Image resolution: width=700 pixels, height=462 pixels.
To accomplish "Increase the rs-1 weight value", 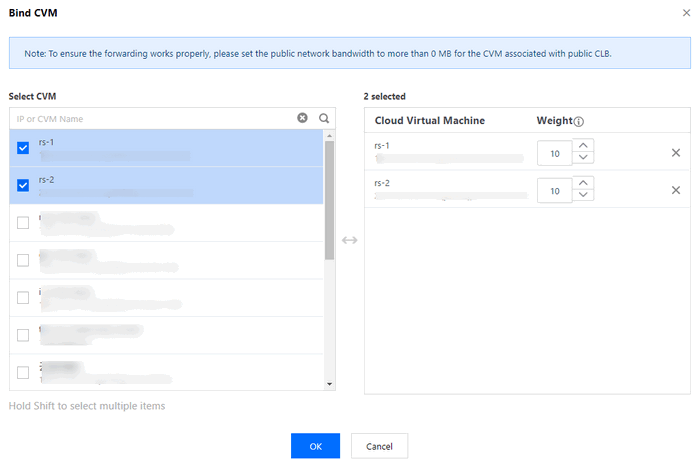I will click(585, 146).
